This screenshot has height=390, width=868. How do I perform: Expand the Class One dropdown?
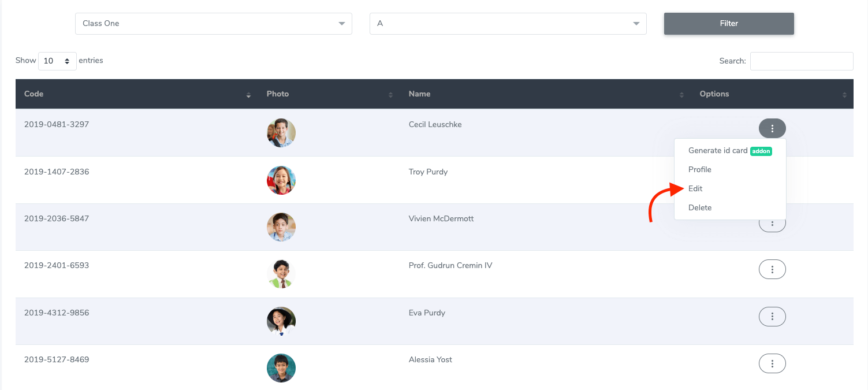click(x=213, y=24)
